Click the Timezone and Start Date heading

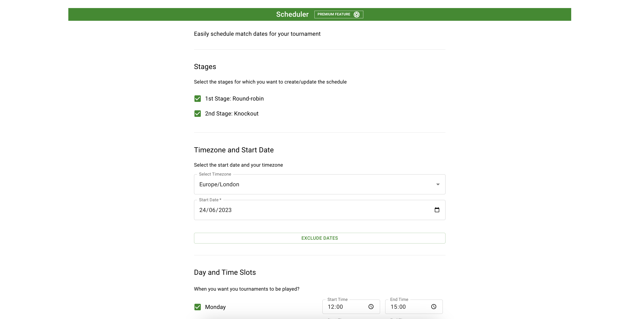pos(234,150)
